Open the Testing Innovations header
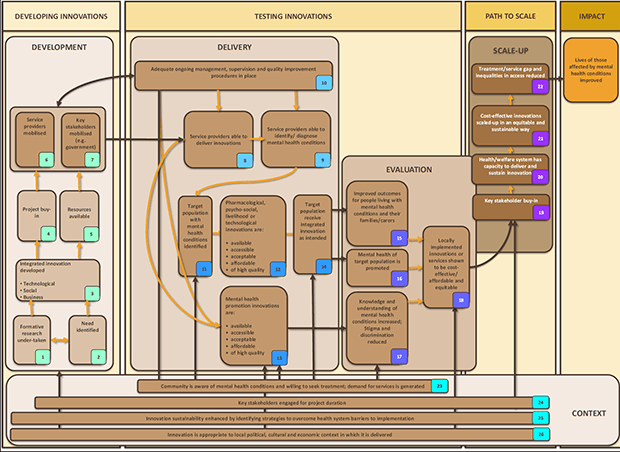This screenshot has width=620, height=452. [293, 14]
